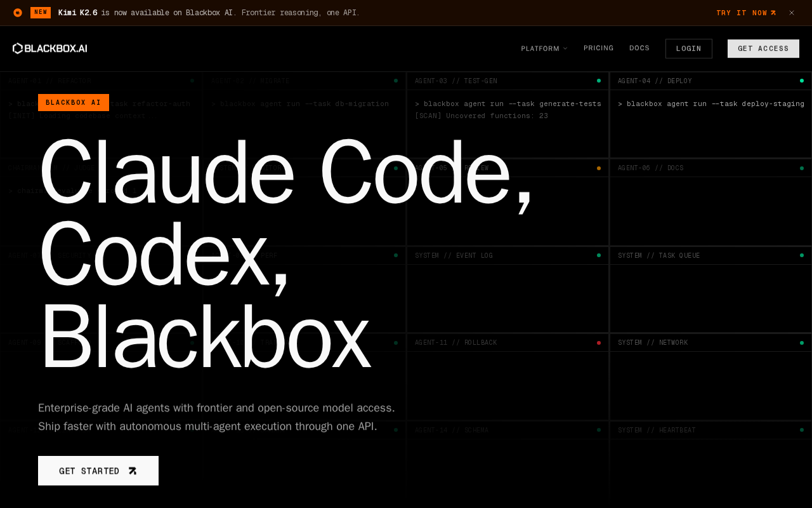
Task: Click the 'Claude Code, Codex, Blackbox' headline
Action: [x=285, y=254]
